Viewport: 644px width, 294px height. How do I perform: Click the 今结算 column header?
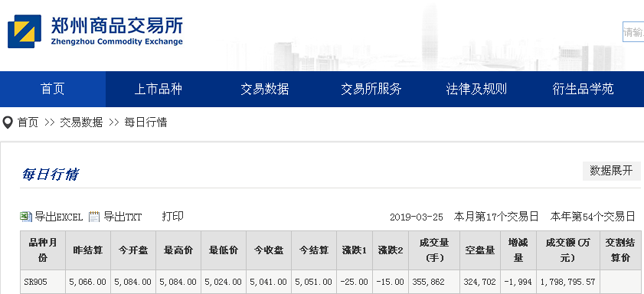point(314,250)
